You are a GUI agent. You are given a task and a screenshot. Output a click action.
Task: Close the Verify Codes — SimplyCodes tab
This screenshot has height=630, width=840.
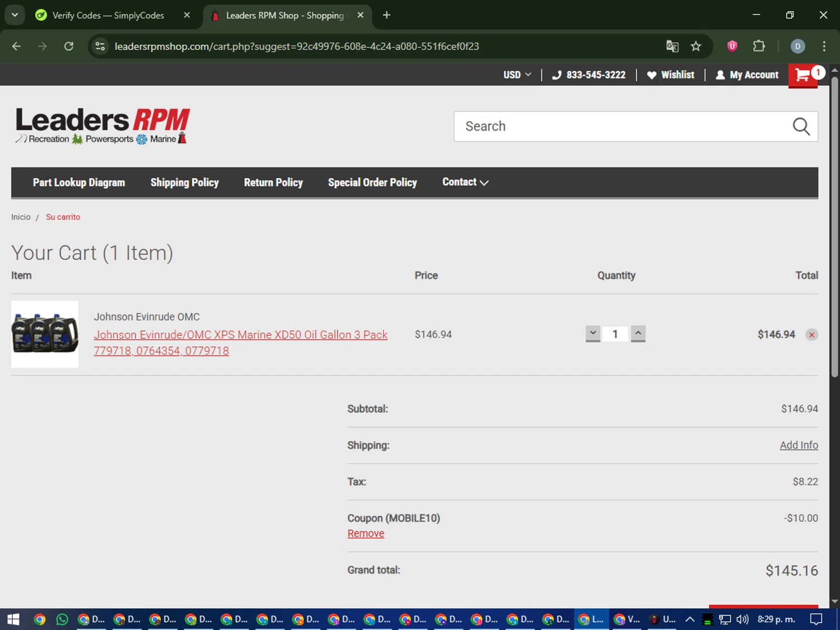tap(187, 15)
